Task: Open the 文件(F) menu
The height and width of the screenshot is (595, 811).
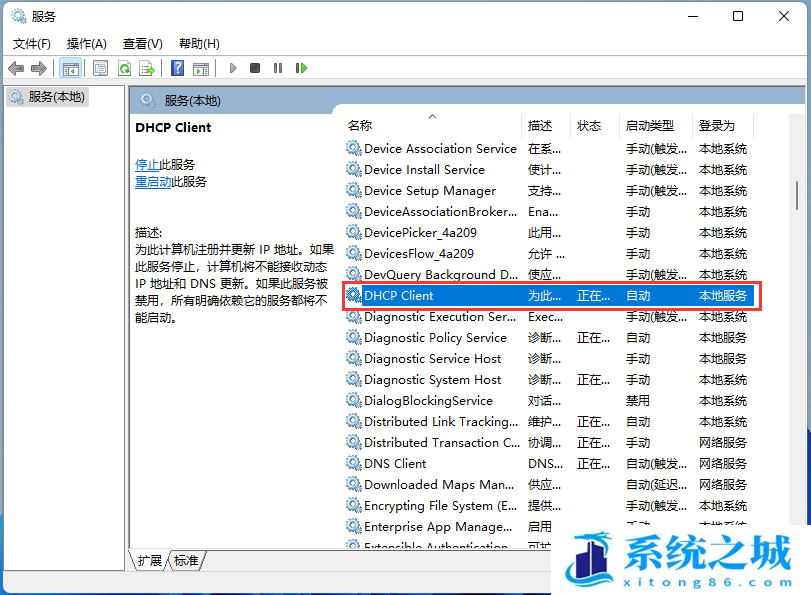Action: pos(32,44)
